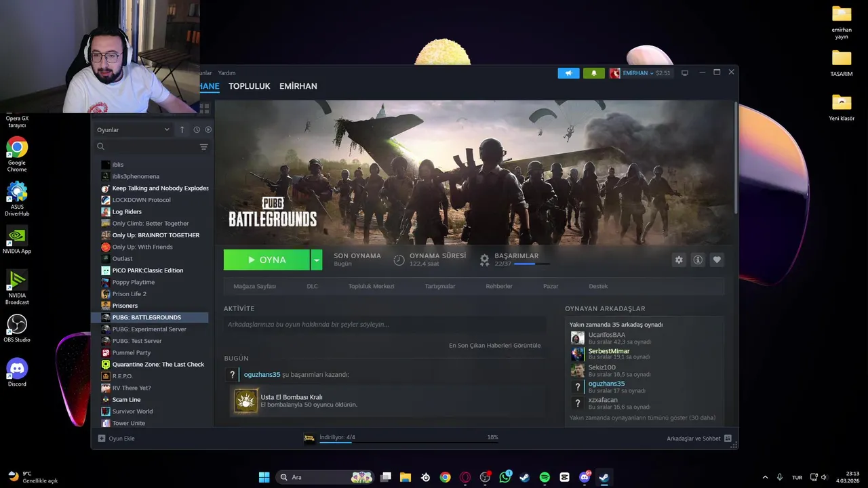The width and height of the screenshot is (868, 488).
Task: Open the green notifications bell
Action: point(593,73)
